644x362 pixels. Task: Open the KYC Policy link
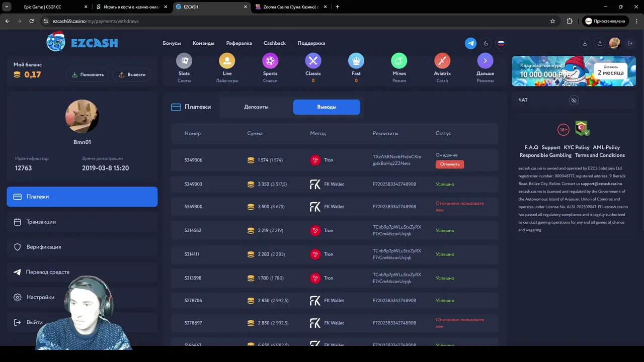tap(577, 147)
